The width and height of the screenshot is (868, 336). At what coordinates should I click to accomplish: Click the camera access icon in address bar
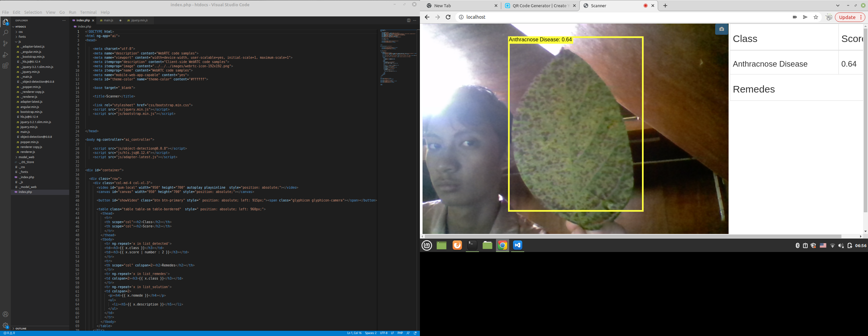[795, 17]
